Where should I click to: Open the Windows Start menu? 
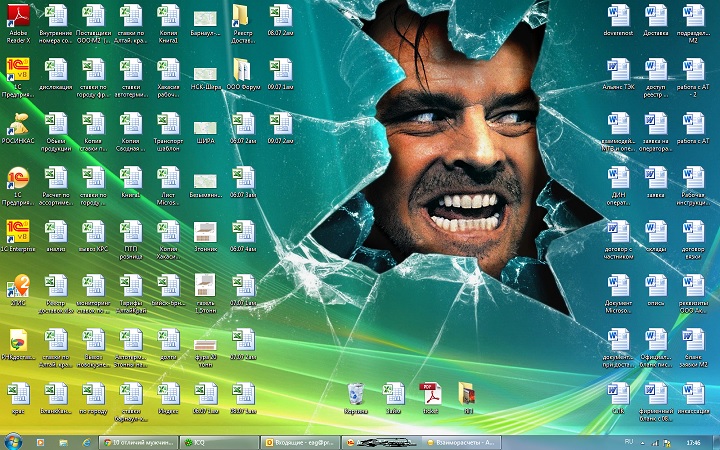13,442
